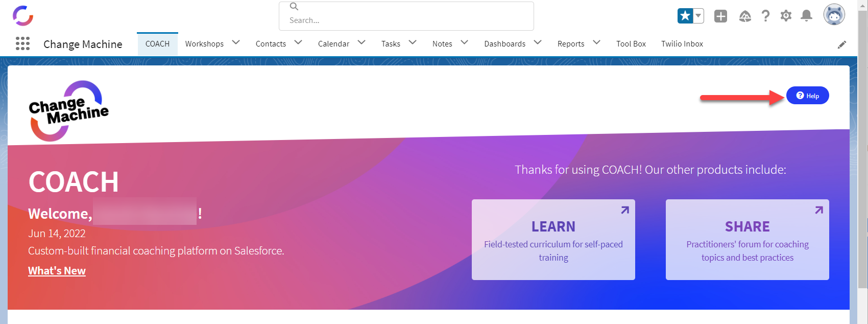
Task: Click the Favorites star icon
Action: pos(685,16)
